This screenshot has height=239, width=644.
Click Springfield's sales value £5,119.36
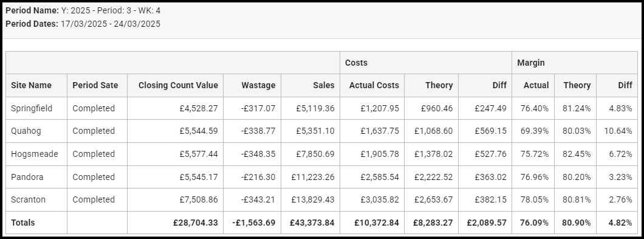[x=315, y=108]
